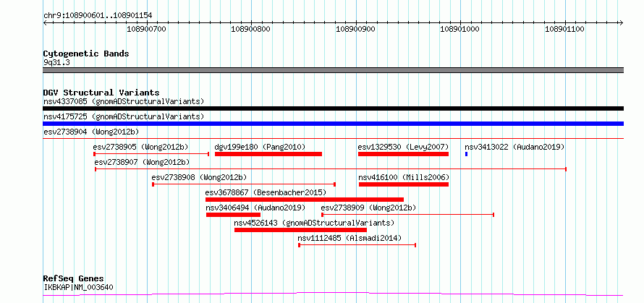Click the nsv4175725 blue variant bar
Screen dimensions: 644x303
tap(333, 124)
